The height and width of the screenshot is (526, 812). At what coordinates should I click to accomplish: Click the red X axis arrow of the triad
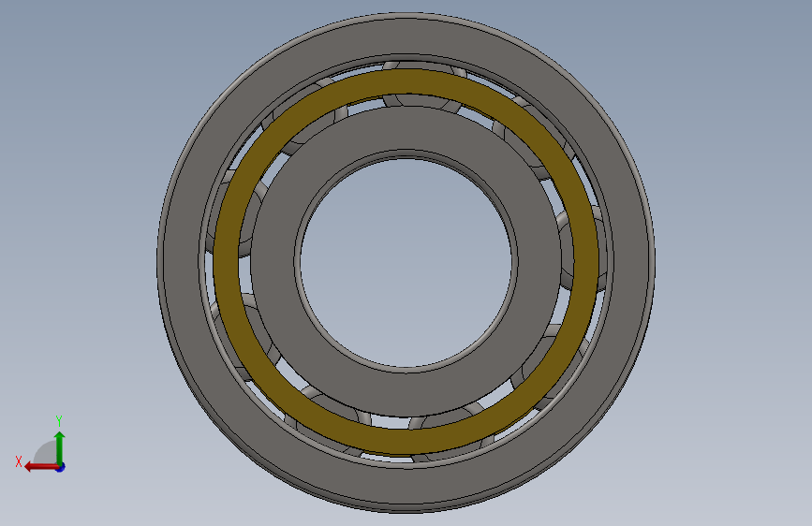coord(41,467)
